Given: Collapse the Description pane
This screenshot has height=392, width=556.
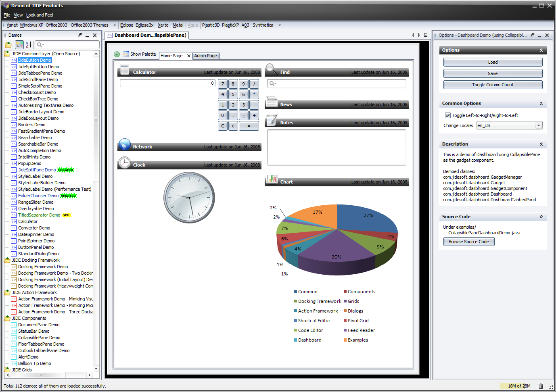Looking at the screenshot, I should 541,144.
